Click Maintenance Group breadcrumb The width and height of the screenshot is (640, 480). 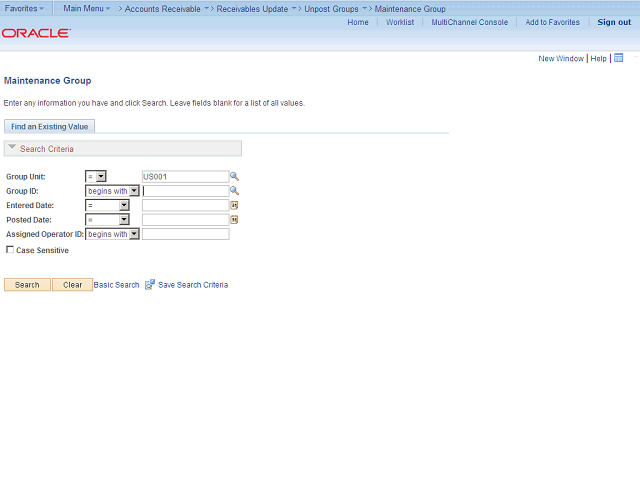tap(410, 9)
